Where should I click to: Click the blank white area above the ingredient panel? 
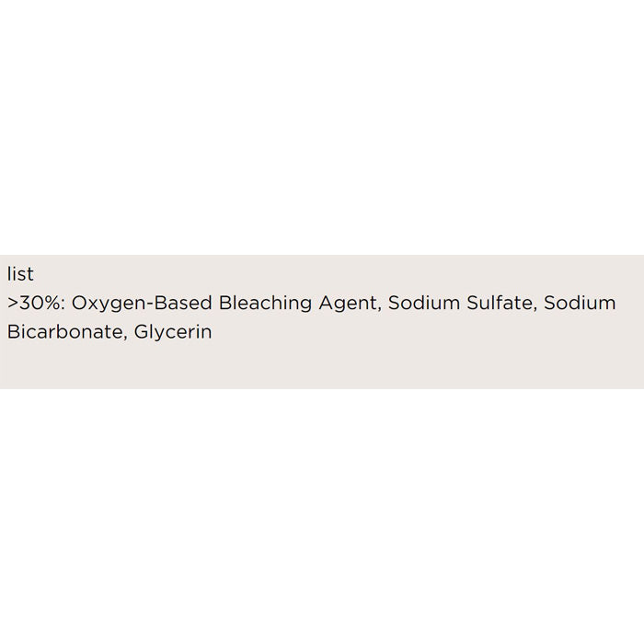(x=322, y=129)
